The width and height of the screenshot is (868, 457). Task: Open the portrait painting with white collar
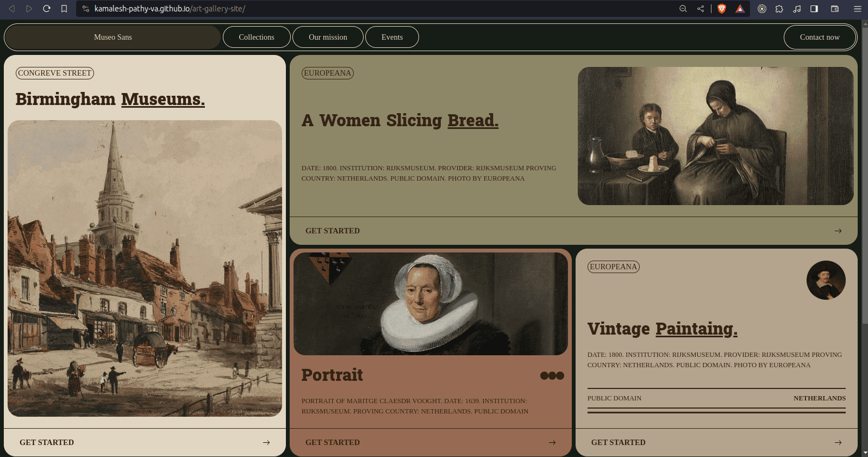click(430, 304)
